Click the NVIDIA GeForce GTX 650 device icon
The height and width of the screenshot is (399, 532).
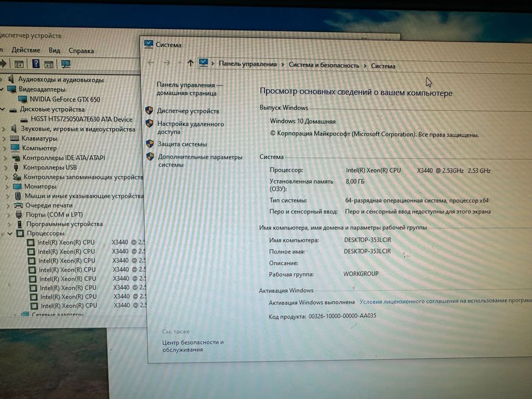click(23, 99)
